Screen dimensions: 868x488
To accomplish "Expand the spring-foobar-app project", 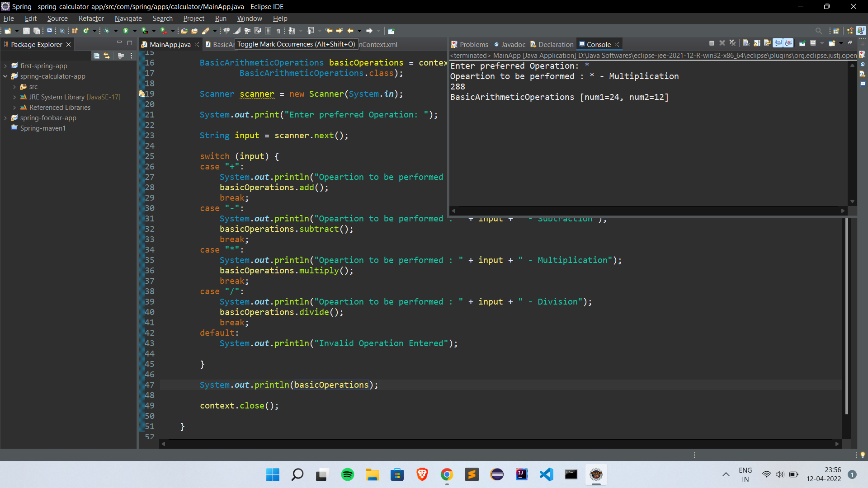I will pos(5,118).
